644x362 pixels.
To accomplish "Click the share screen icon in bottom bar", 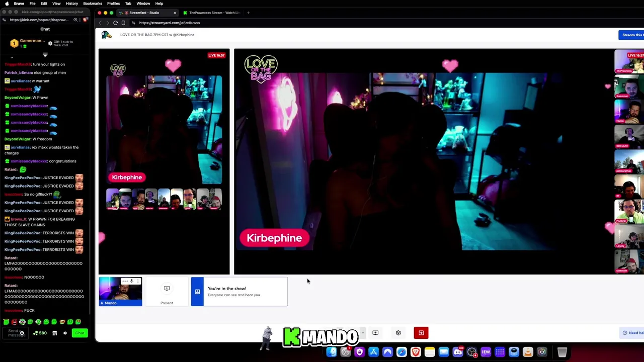I will 375,333.
